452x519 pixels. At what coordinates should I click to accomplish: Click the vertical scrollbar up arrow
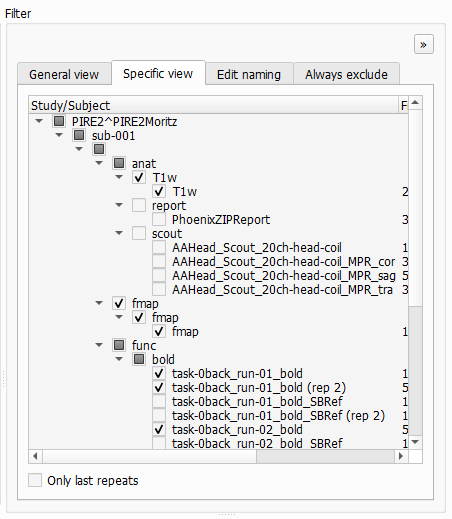(415, 103)
